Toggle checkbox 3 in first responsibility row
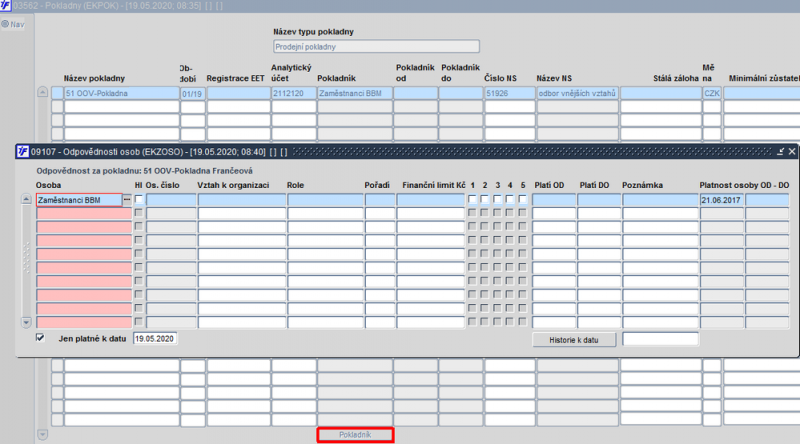 497,200
